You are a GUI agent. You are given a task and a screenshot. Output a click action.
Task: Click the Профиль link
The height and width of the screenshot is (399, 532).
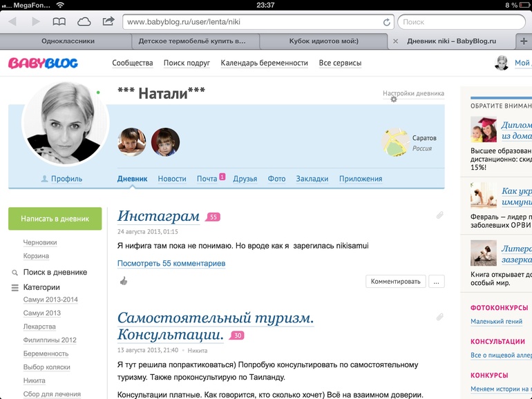point(66,179)
